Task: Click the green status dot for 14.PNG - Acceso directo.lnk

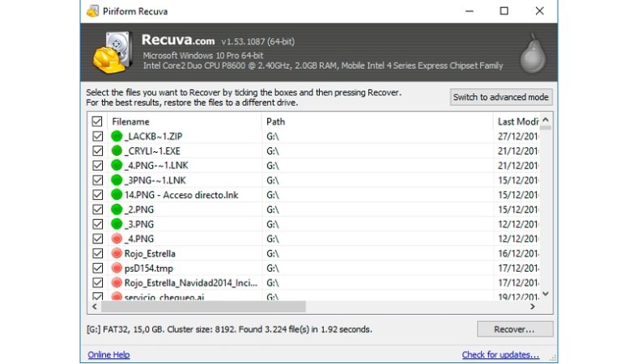Action: point(117,195)
